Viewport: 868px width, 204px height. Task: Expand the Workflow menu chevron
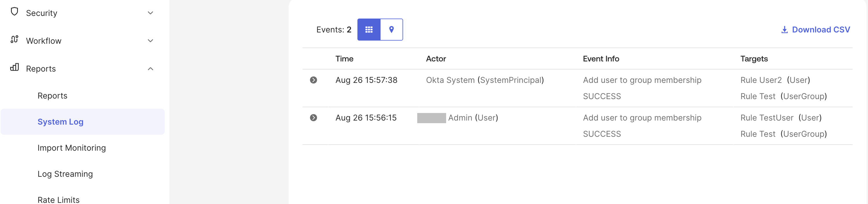point(150,41)
